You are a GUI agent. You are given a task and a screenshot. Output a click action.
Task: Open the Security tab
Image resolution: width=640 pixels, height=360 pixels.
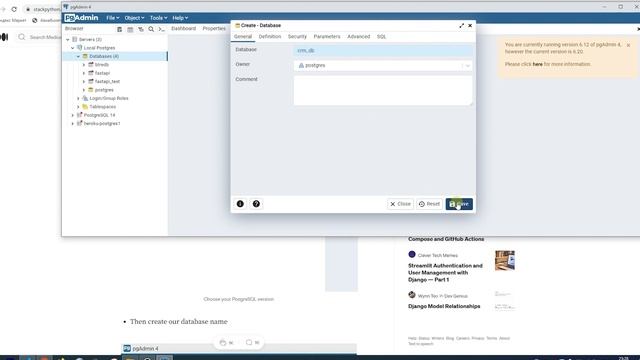[x=297, y=37]
